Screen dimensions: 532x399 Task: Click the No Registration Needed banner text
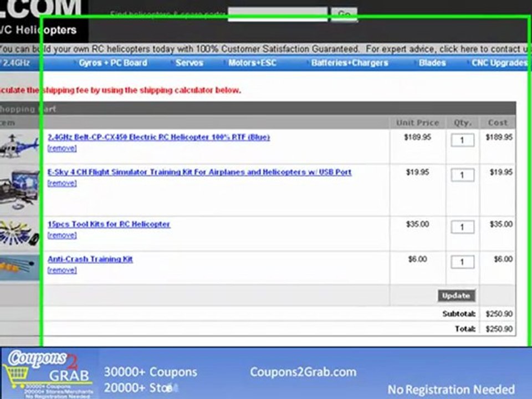(451, 390)
